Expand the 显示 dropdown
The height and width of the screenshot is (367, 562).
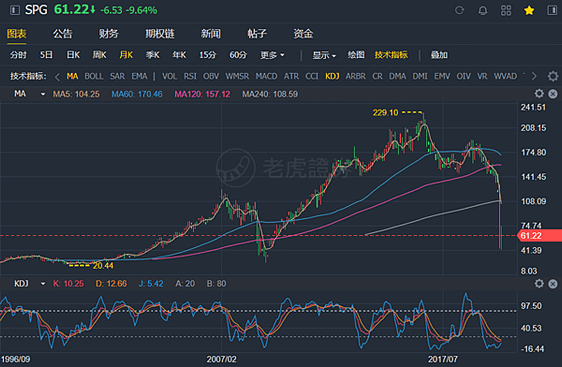click(324, 55)
